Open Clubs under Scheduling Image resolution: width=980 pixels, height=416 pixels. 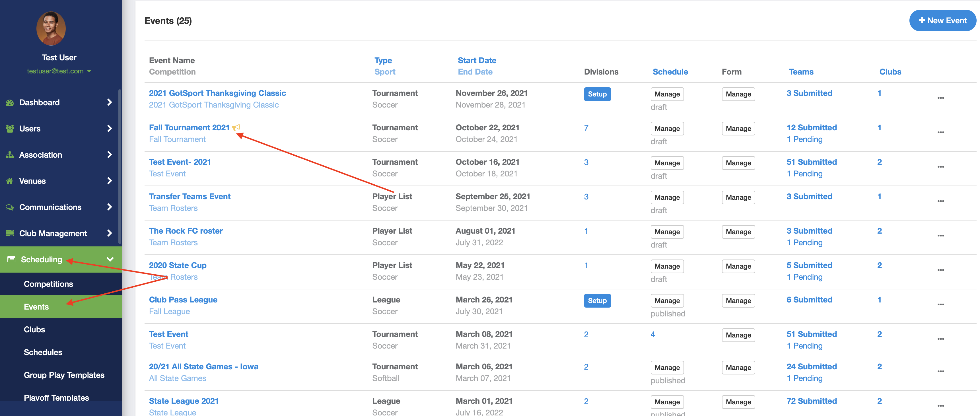[x=34, y=330]
